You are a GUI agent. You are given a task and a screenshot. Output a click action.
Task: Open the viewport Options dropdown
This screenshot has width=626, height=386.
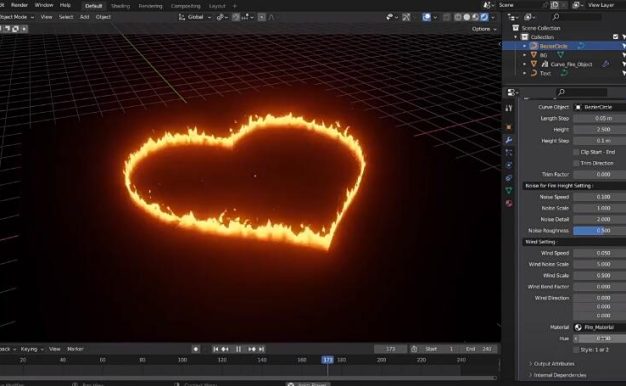pyautogui.click(x=484, y=29)
